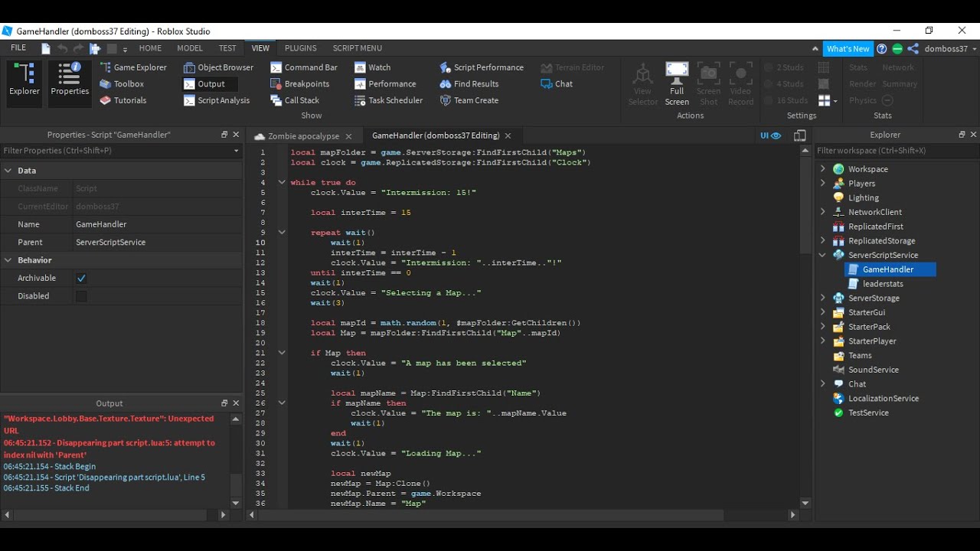Switch to the PLUGINS ribbon tab
Screen dimensions: 980x551
tap(301, 48)
